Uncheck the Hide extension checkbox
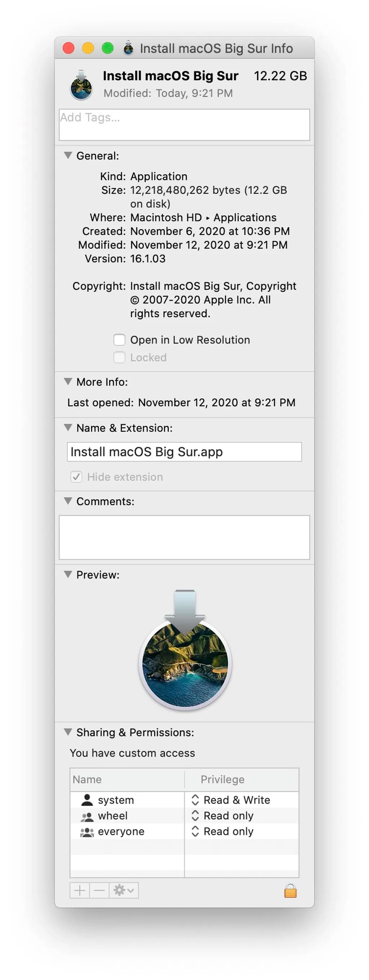369x980 pixels. tap(76, 477)
